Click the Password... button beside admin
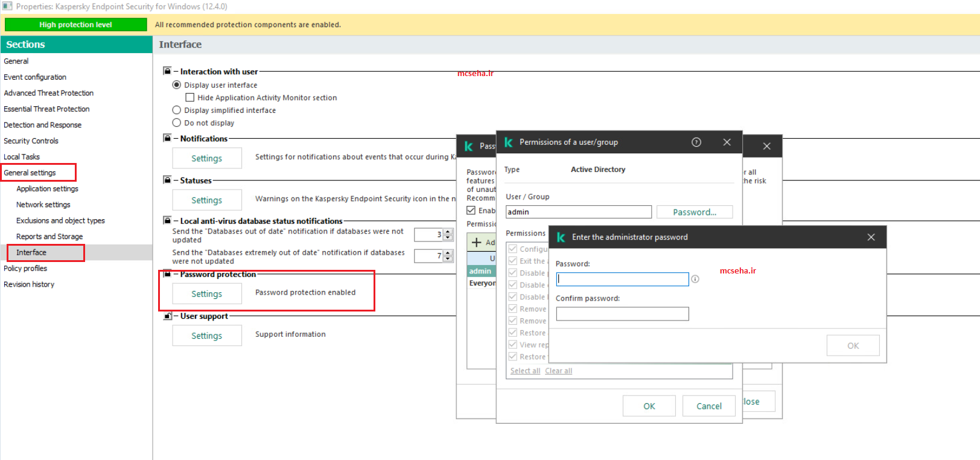The image size is (980, 460). (695, 212)
